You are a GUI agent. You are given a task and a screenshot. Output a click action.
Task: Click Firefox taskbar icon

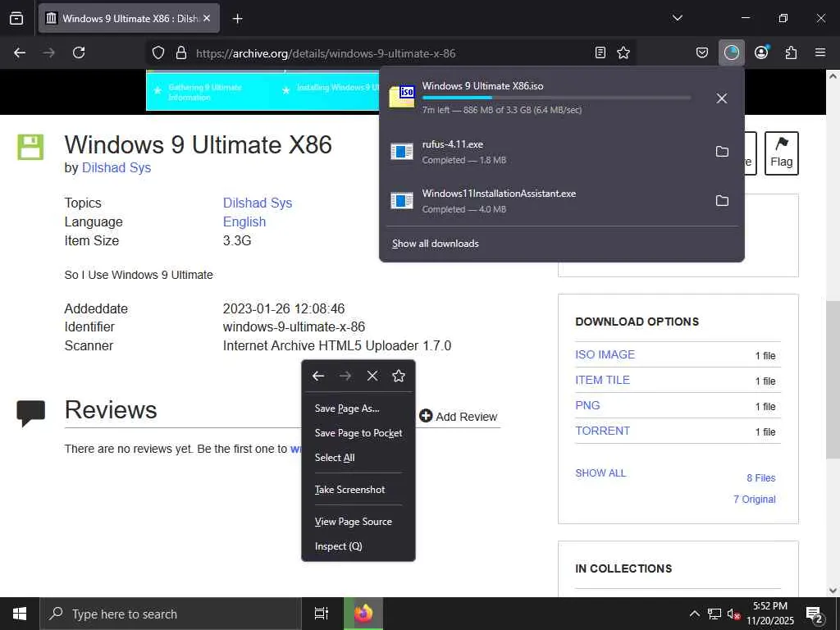click(x=363, y=614)
